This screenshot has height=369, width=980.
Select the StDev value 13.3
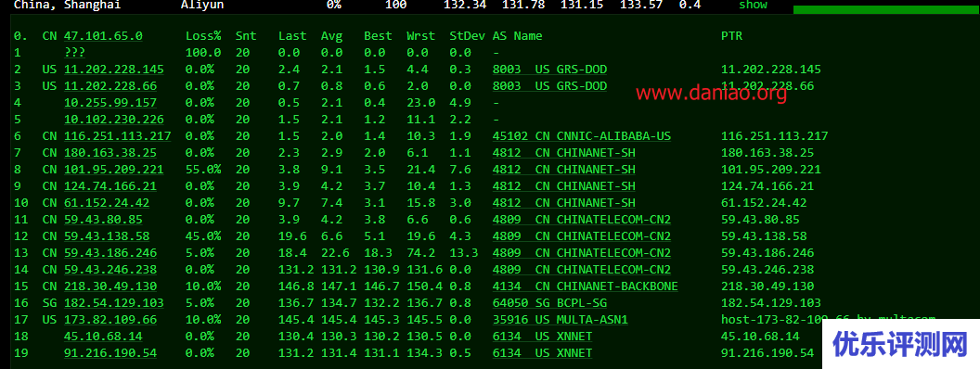click(x=464, y=253)
